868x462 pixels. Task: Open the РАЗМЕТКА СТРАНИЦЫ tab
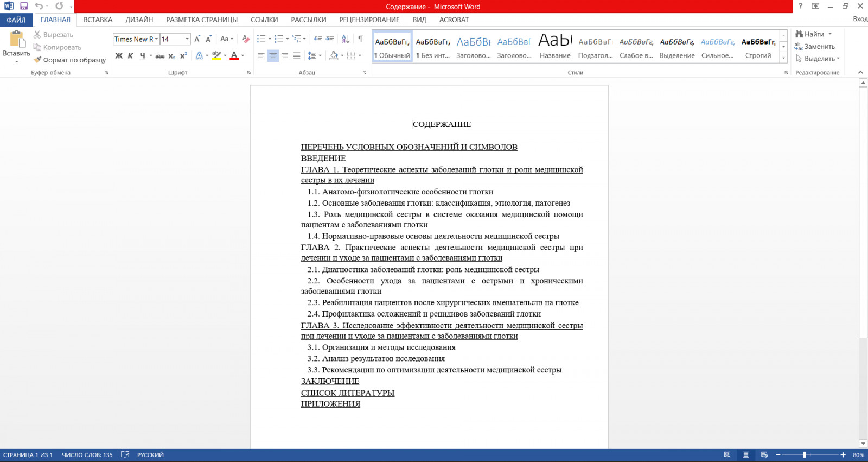[x=202, y=20]
